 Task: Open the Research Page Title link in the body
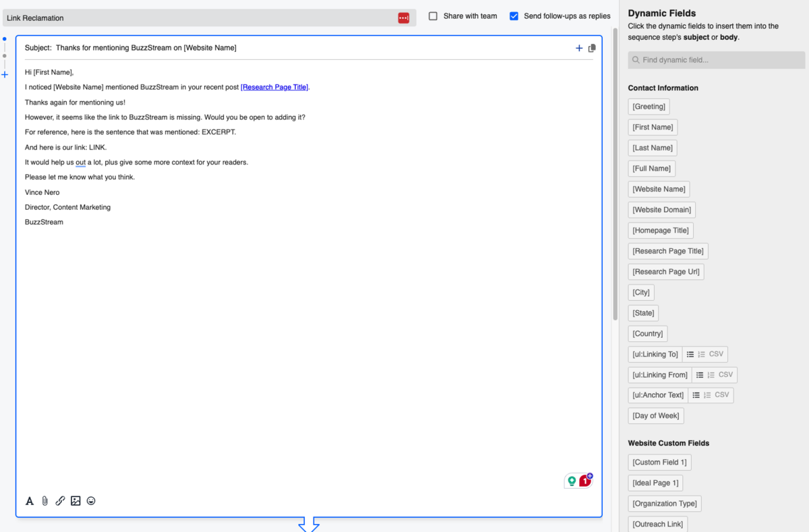click(274, 86)
